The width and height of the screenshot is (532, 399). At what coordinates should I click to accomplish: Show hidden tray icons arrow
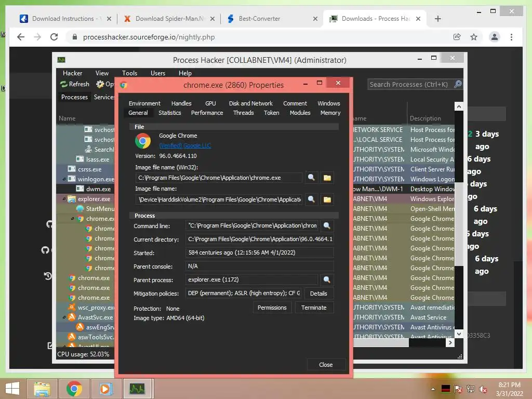pos(433,389)
